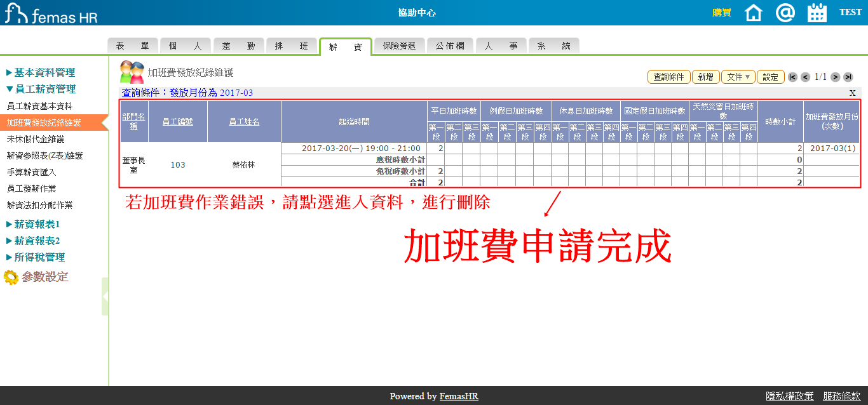Sort by 部門名稱 column header

133,121
